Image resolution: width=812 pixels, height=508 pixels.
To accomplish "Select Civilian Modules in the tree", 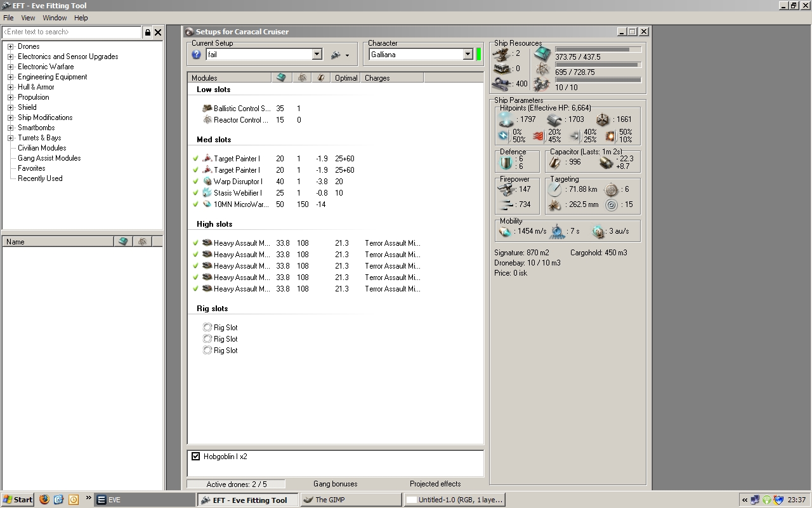I will 42,148.
